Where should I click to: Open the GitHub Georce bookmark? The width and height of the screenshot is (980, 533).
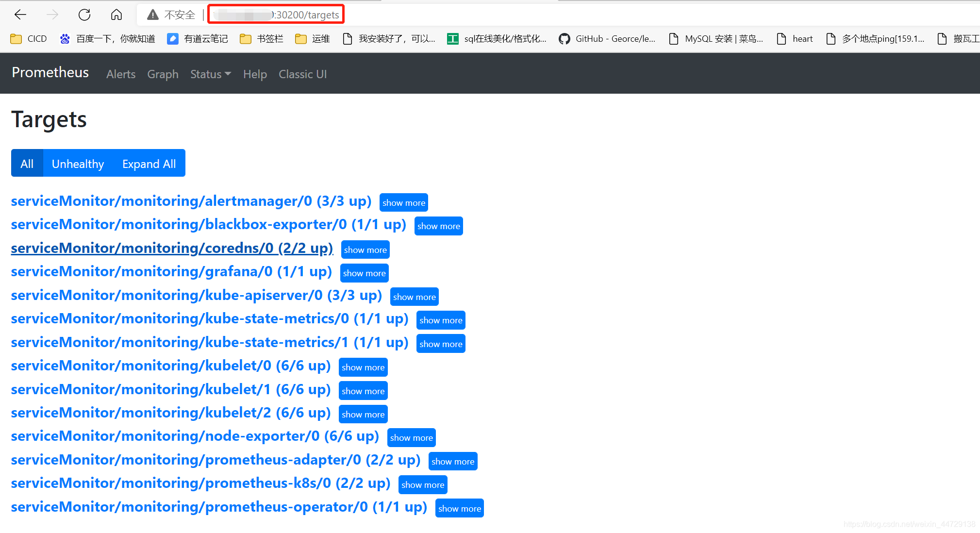coord(607,39)
